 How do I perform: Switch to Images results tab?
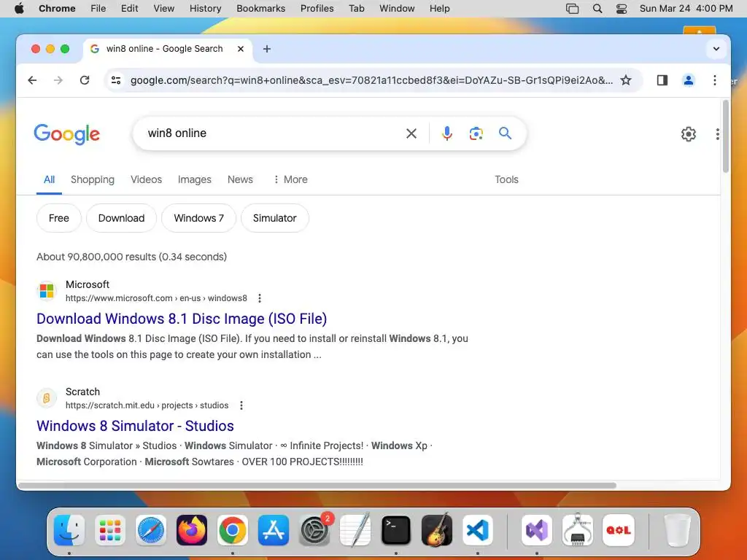tap(194, 179)
